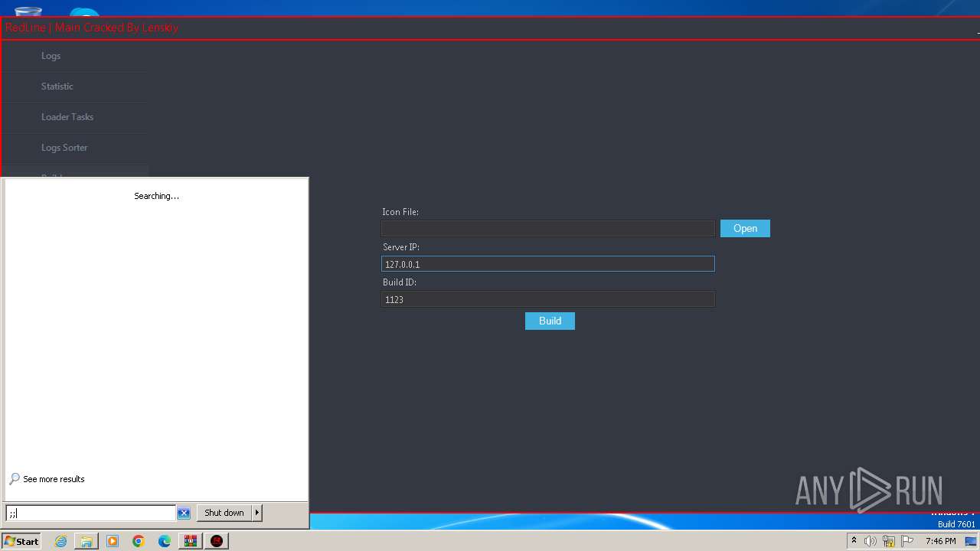
Task: Click the 7:46 PM clock
Action: pos(940,541)
